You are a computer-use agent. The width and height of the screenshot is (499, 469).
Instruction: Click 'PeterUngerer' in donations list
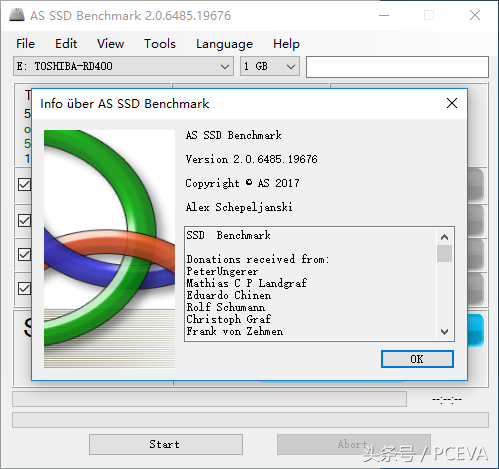pyautogui.click(x=222, y=271)
